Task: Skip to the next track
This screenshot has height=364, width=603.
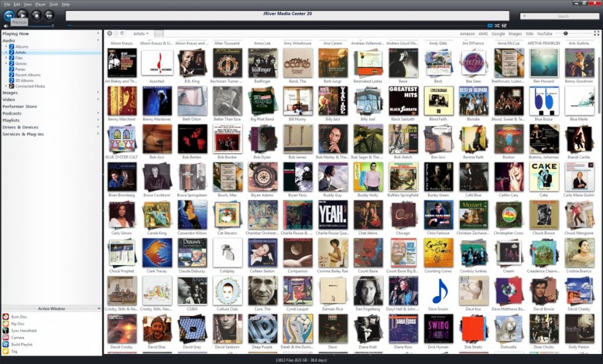Action: [x=49, y=15]
